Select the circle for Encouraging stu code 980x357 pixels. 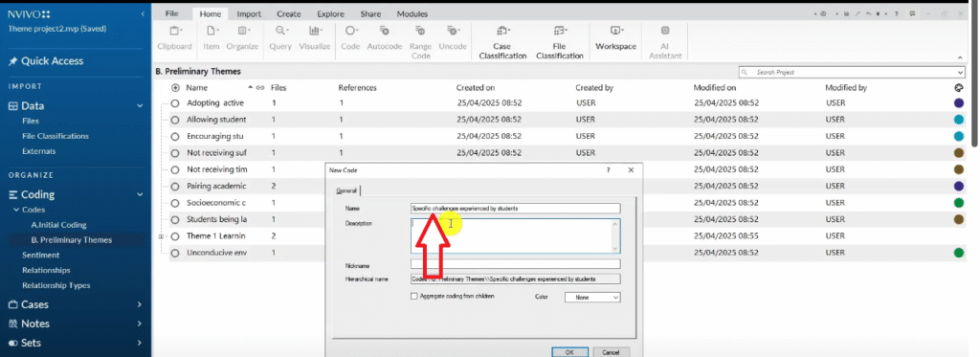(x=175, y=136)
